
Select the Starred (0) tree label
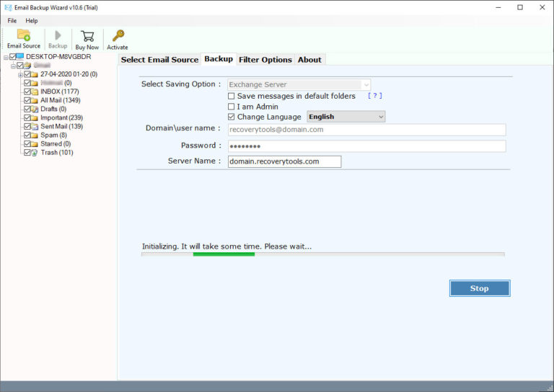click(x=56, y=144)
